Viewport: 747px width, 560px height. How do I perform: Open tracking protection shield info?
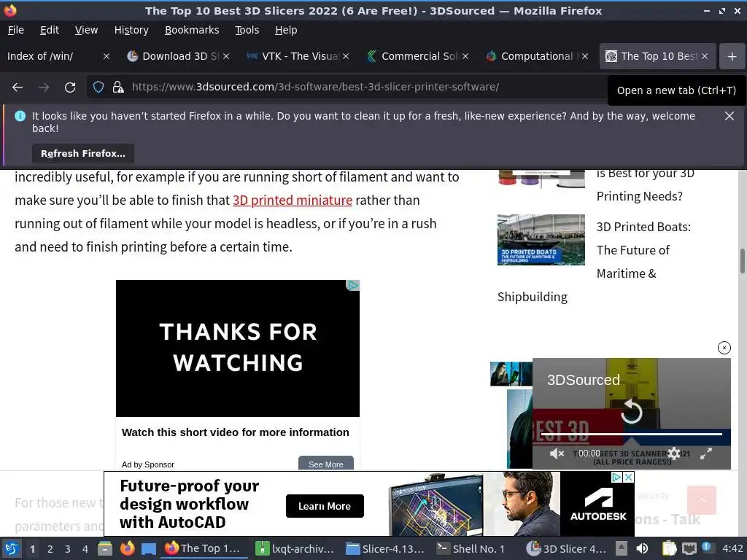[x=98, y=87]
